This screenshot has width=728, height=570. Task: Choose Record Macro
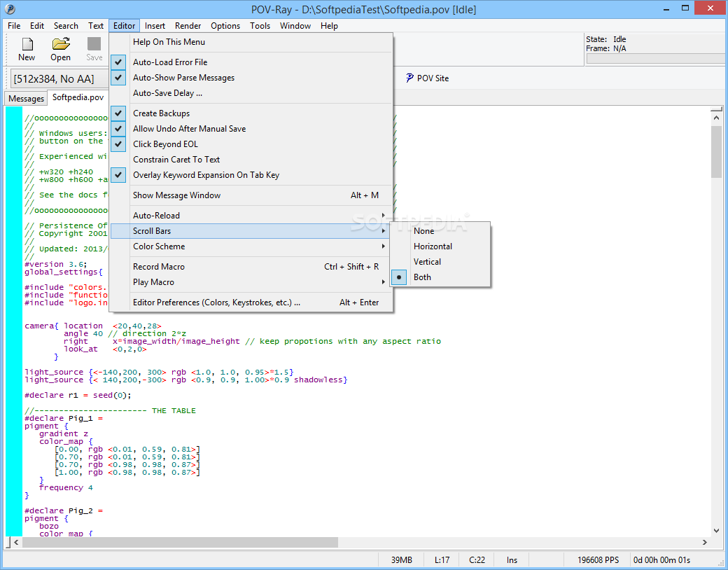[251, 267]
